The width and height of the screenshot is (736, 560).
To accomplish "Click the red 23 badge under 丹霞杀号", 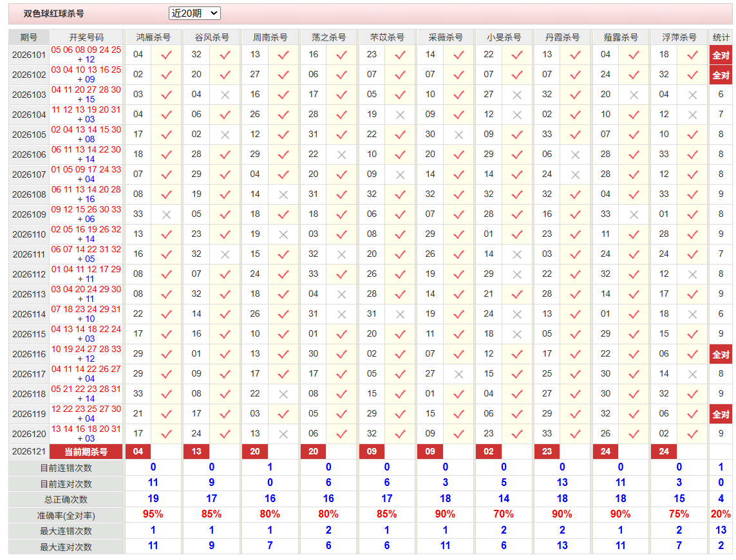I will coord(547,452).
